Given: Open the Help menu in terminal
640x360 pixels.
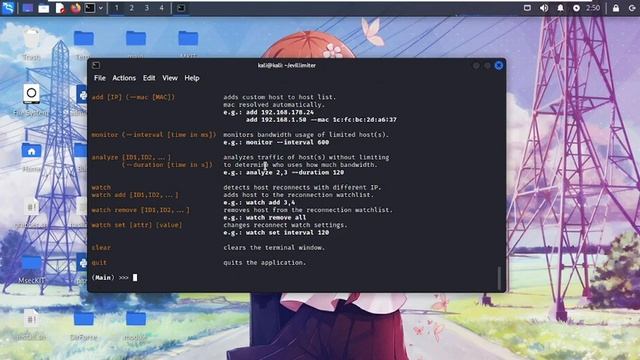Looking at the screenshot, I should click(192, 78).
